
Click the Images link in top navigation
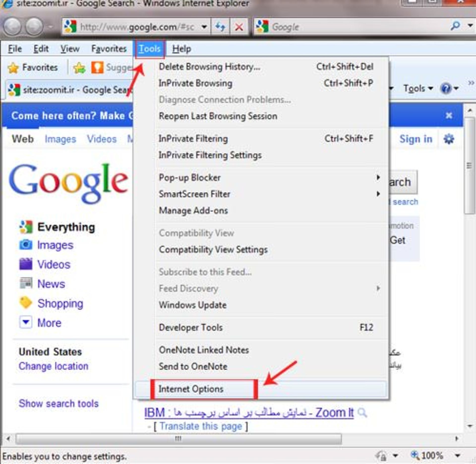point(60,139)
